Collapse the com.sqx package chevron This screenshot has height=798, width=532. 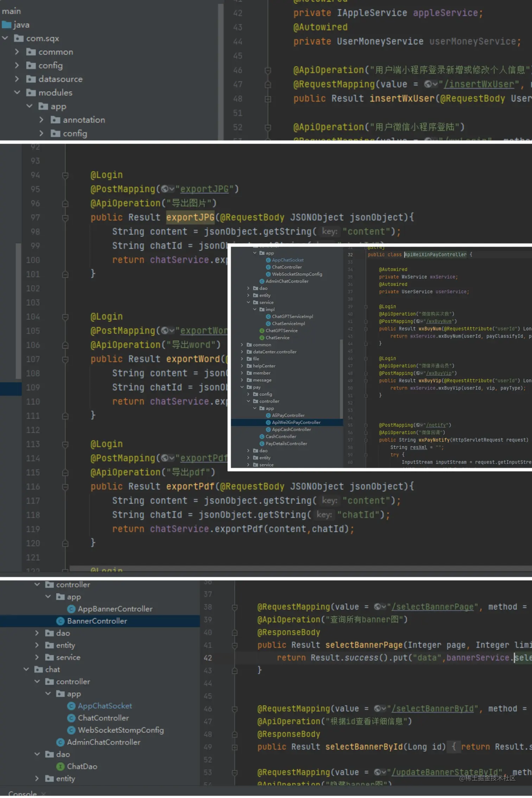pos(5,38)
